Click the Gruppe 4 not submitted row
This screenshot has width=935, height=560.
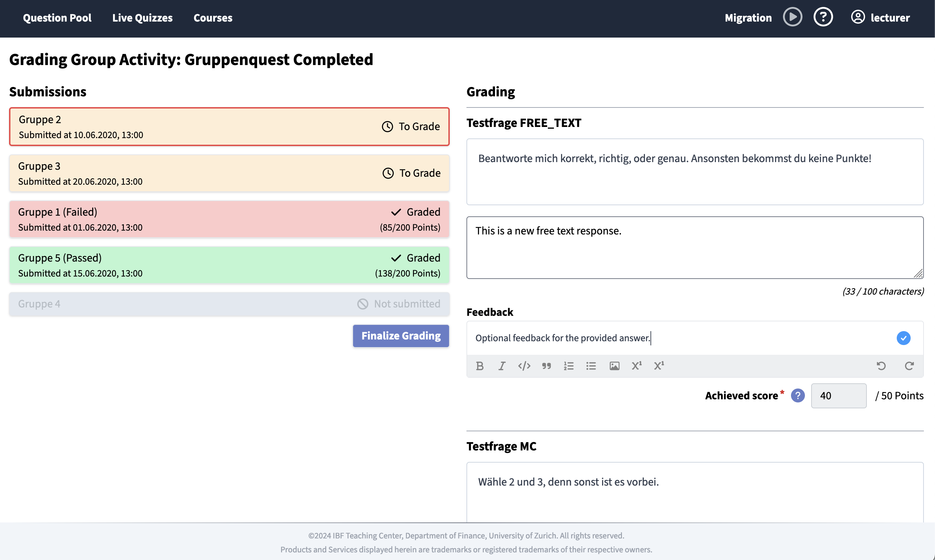point(229,304)
